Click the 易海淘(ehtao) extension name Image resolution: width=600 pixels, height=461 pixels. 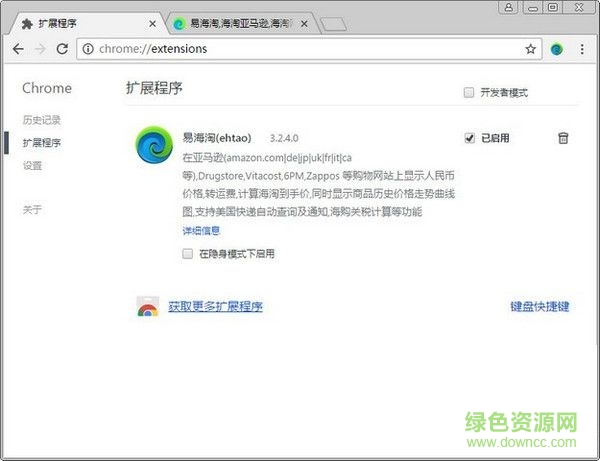[217, 138]
